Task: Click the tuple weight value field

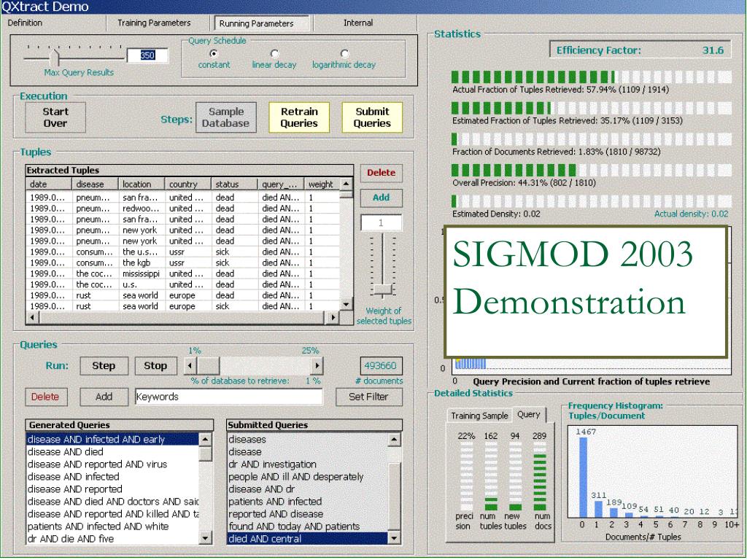Action: tap(381, 223)
